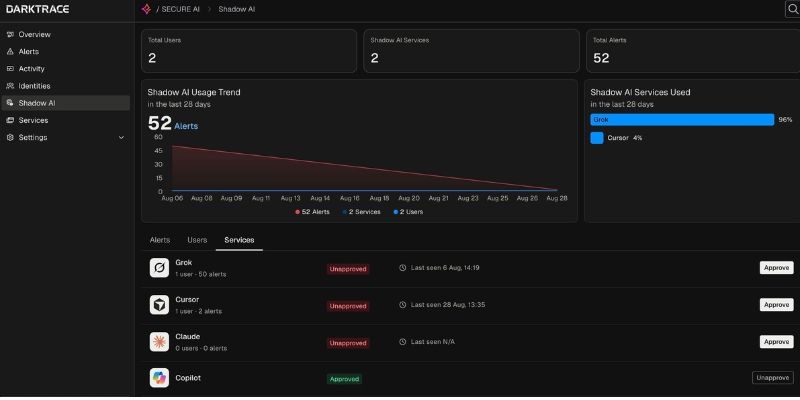This screenshot has width=800, height=400.
Task: Approve the Grok service
Action: [x=777, y=268]
